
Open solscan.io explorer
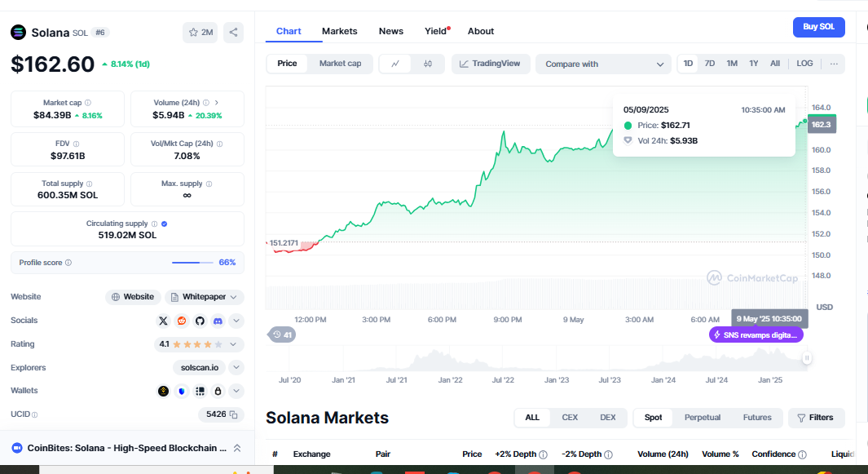200,368
